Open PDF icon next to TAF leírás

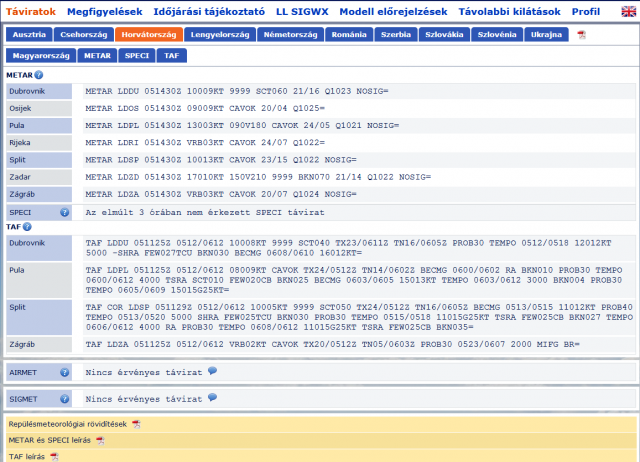[x=54, y=456]
